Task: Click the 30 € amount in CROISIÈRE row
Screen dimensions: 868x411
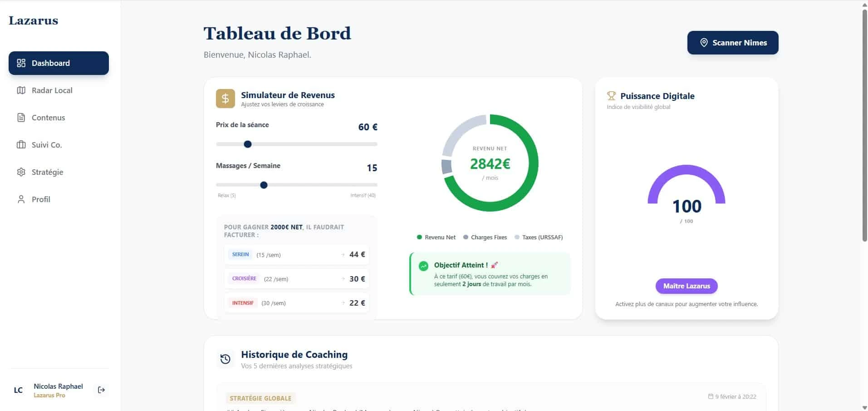Action: [357, 279]
